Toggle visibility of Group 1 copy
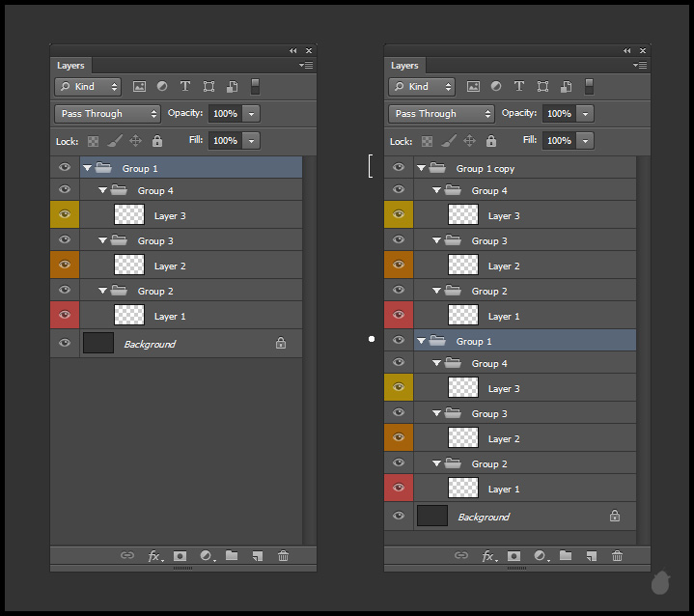Screen dimensions: 694x616 pos(399,168)
